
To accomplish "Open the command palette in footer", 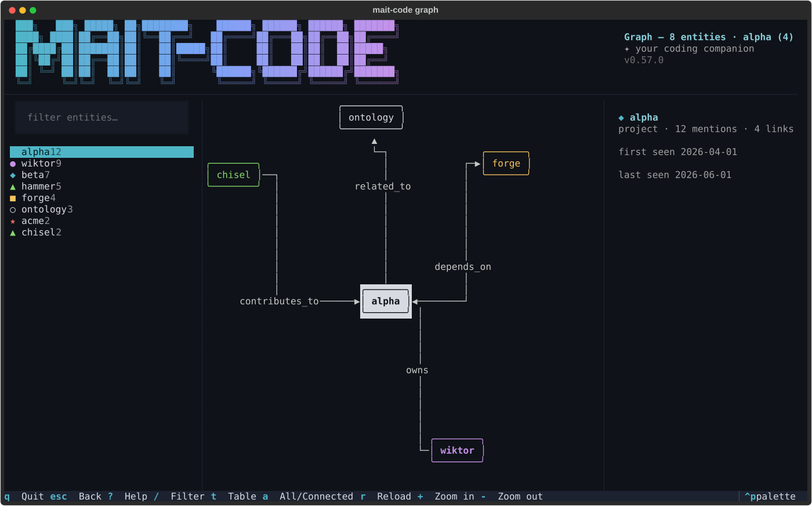I will click(770, 497).
